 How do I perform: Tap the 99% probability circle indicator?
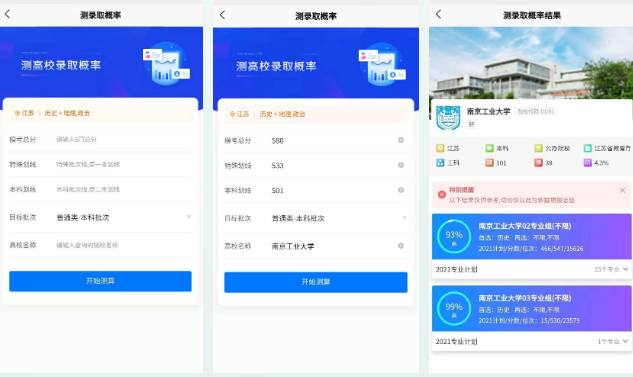(454, 309)
